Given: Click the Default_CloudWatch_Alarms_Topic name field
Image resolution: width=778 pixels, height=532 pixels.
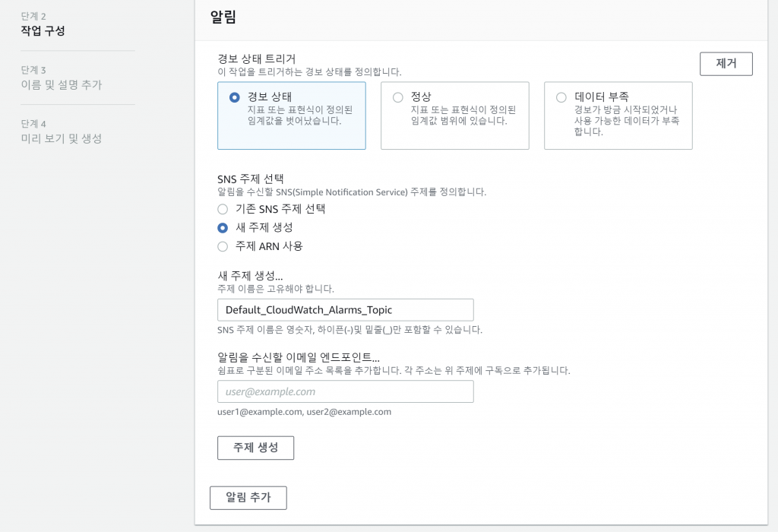Looking at the screenshot, I should tap(345, 310).
